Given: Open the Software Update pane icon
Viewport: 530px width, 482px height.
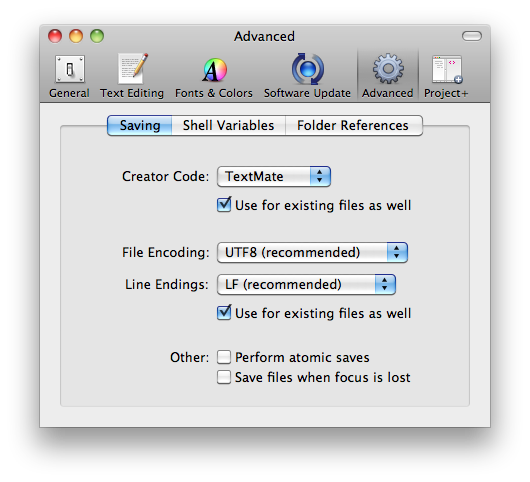Looking at the screenshot, I should coord(307,69).
